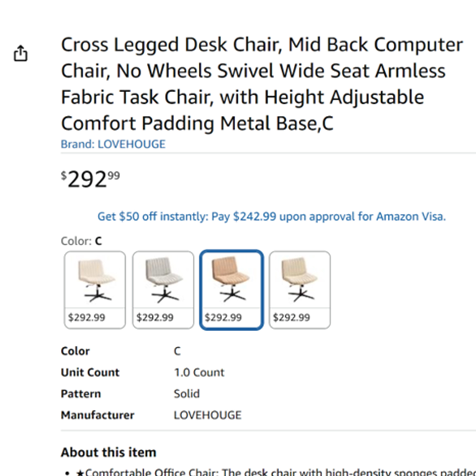Click the Color attribute row value C
This screenshot has height=476, width=476.
[177, 351]
